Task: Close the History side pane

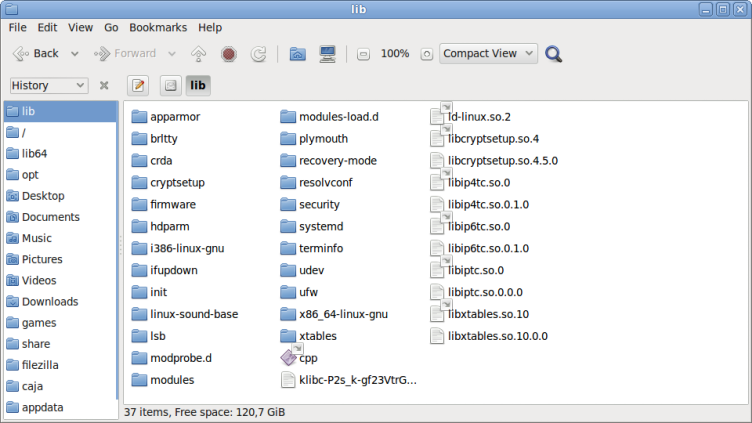Action: 104,86
